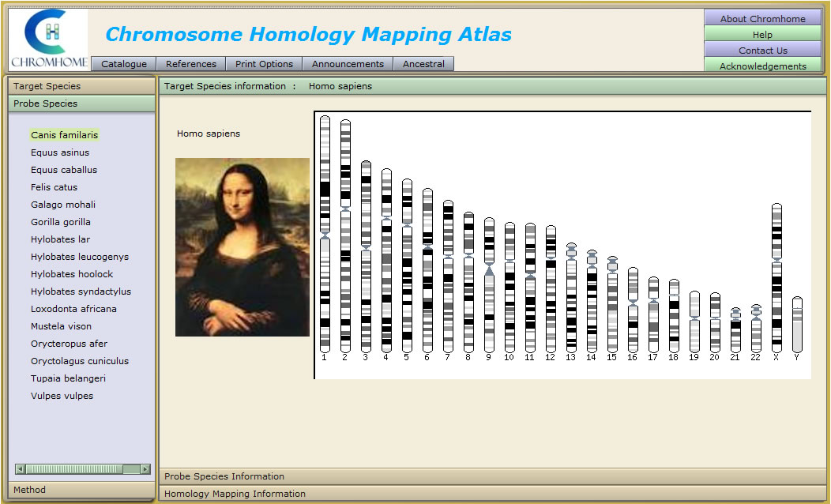Expand the Probe Species Information section
The image size is (831, 504).
492,476
